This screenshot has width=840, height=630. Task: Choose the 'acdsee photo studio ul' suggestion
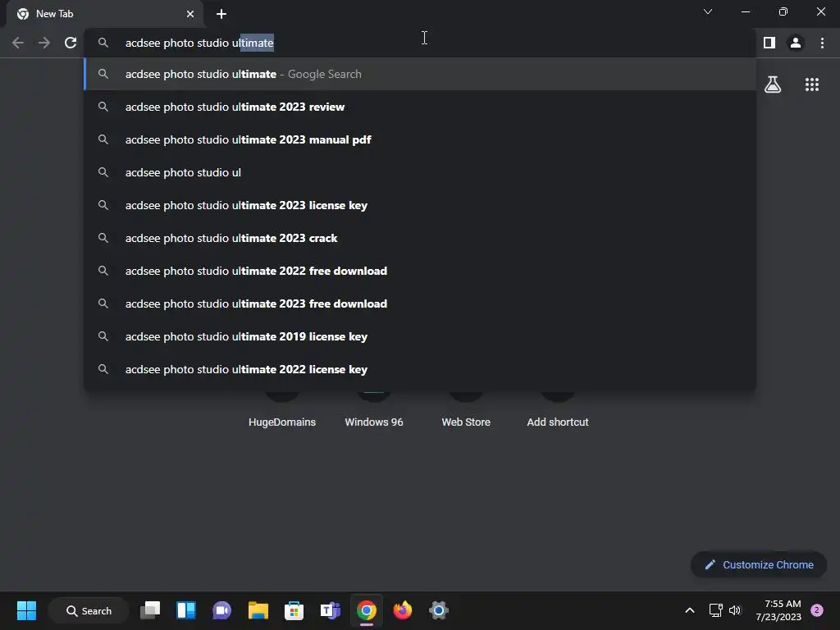click(x=420, y=172)
